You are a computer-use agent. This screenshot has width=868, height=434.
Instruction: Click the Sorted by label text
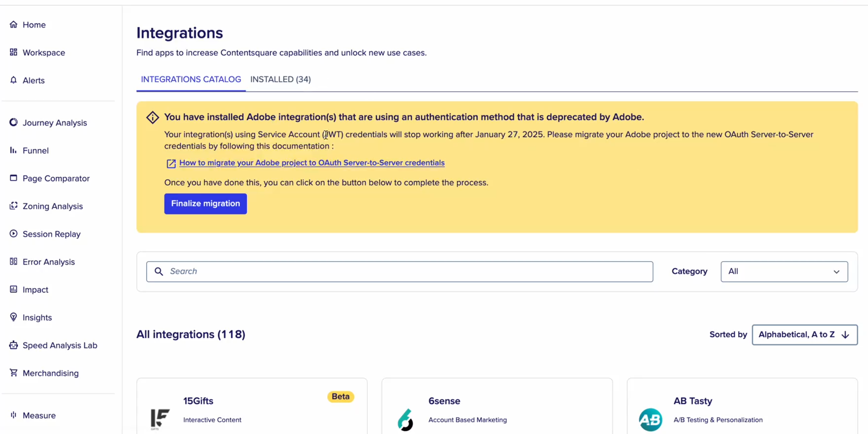728,335
